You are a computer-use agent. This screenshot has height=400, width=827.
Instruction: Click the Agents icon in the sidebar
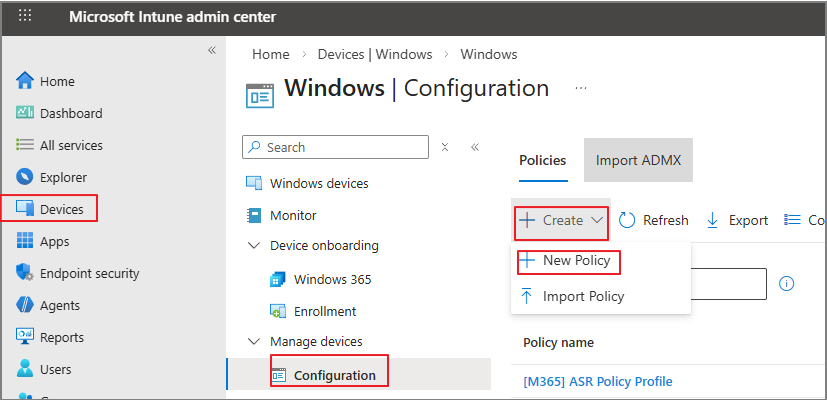pos(25,305)
